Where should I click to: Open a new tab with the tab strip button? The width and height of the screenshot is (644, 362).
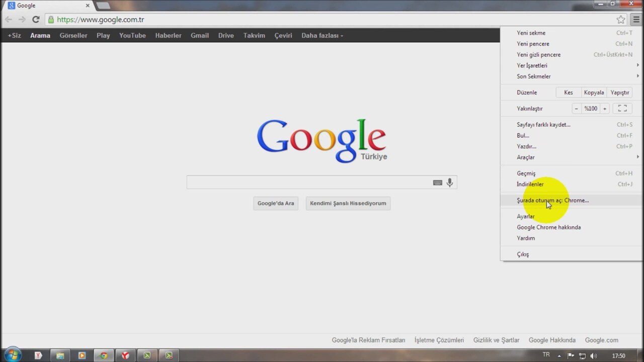click(x=103, y=6)
